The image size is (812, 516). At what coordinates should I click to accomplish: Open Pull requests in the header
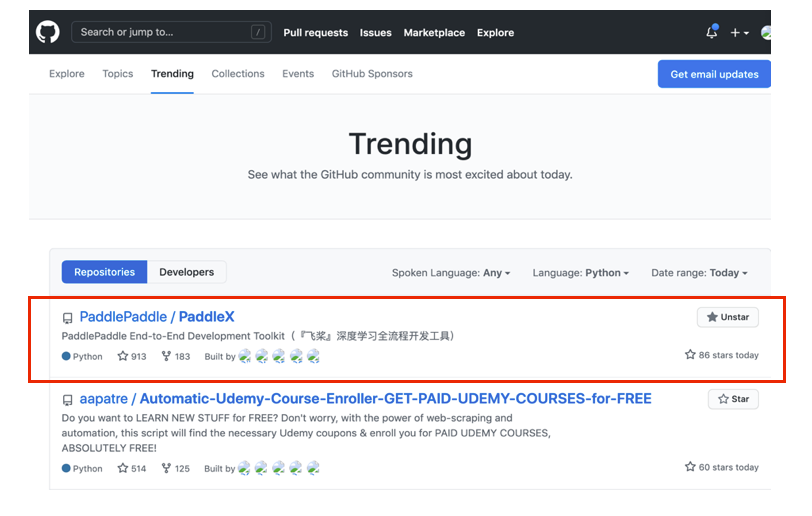pos(315,33)
